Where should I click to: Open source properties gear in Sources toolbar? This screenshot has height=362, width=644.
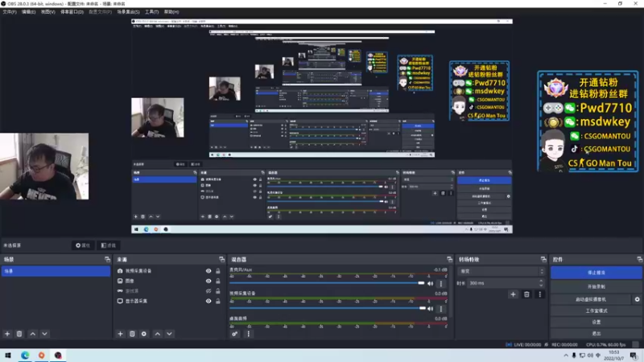(144, 334)
